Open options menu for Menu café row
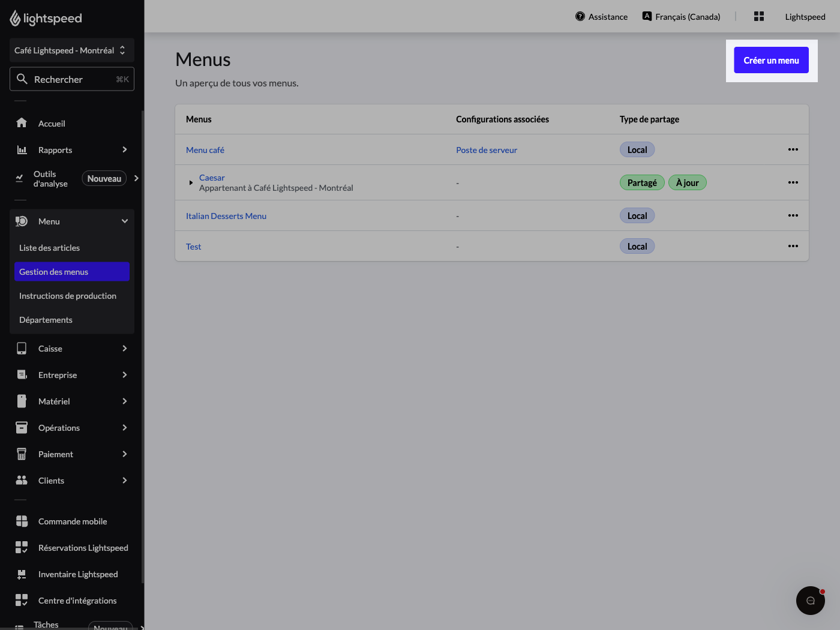840x630 pixels. coord(793,149)
